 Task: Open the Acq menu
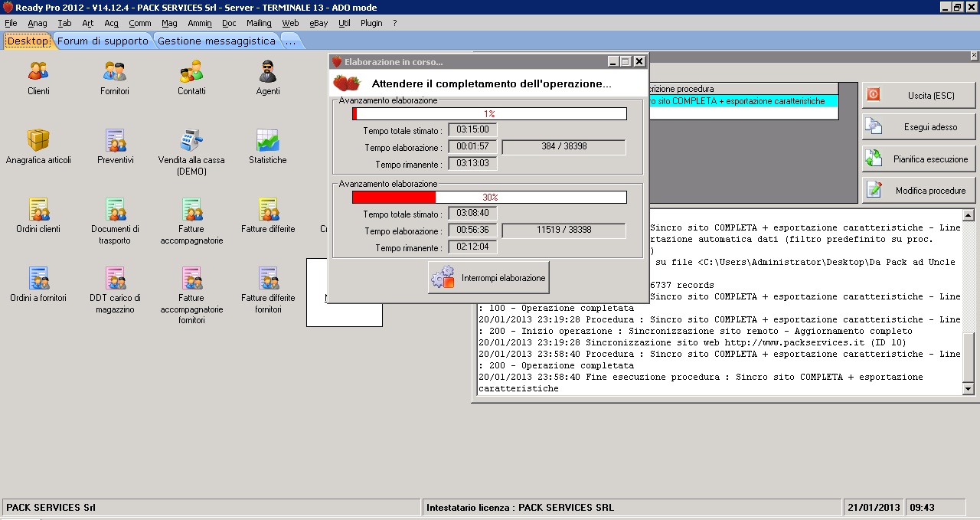[x=112, y=23]
